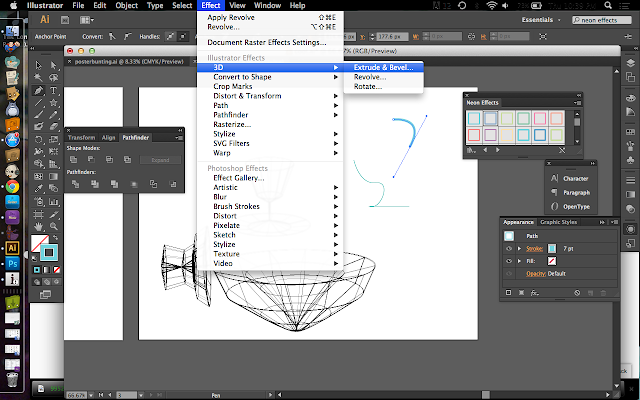Select the Zoom magnifier tool
The image size is (640, 400).
click(53, 226)
